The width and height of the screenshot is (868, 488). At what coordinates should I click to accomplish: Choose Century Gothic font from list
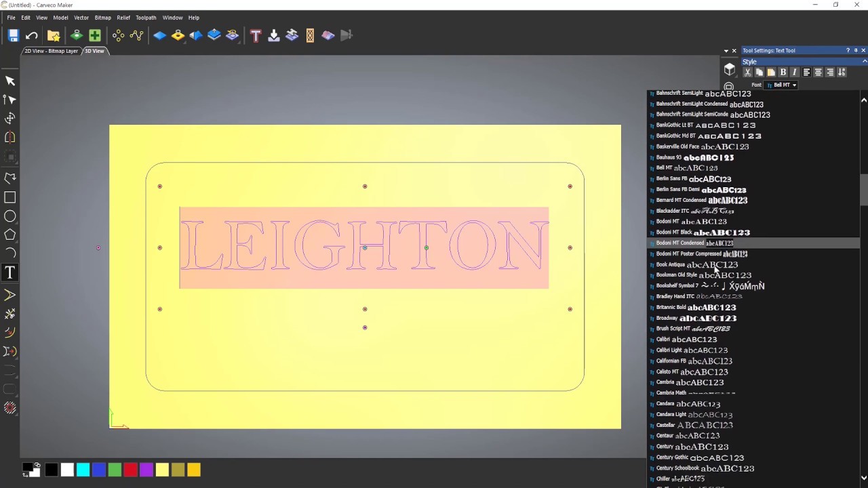753,457
